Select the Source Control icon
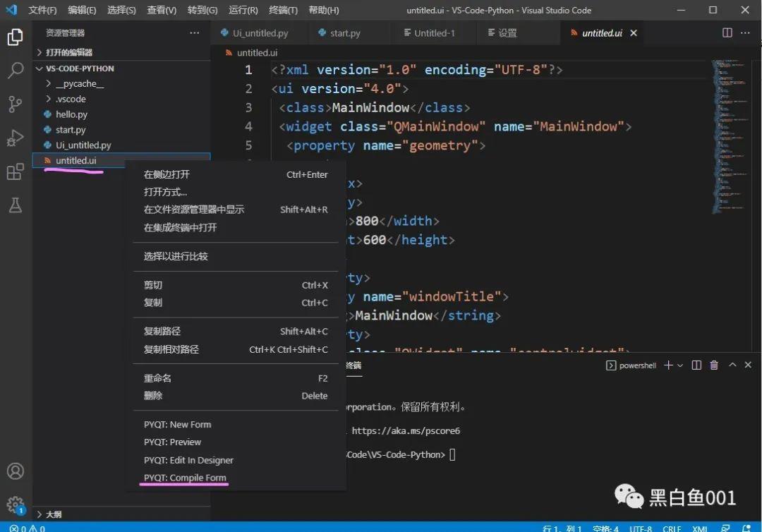 (x=16, y=104)
